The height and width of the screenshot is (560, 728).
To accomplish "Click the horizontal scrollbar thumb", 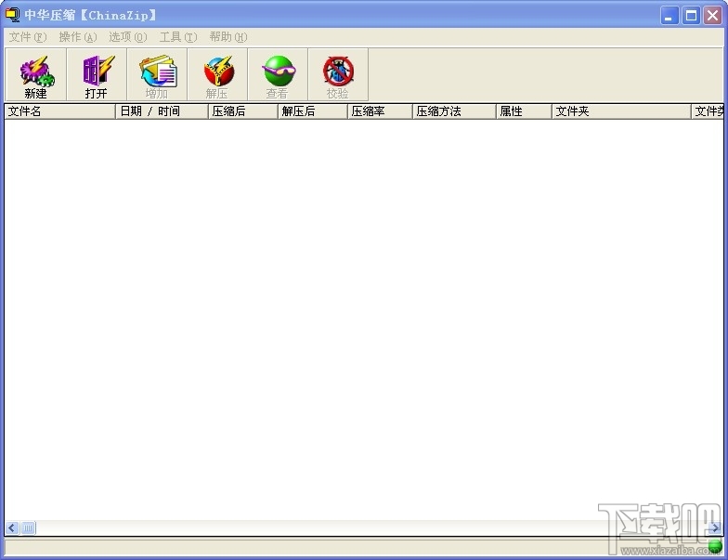I will (x=28, y=527).
